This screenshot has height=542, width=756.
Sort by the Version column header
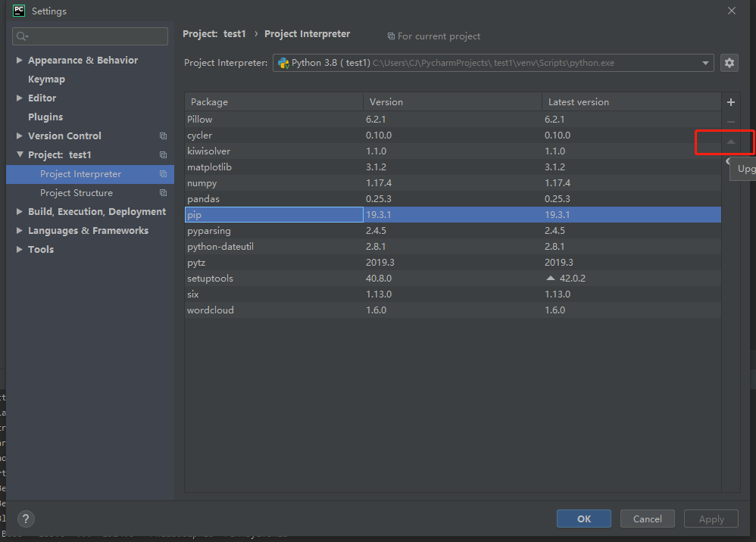(x=452, y=102)
